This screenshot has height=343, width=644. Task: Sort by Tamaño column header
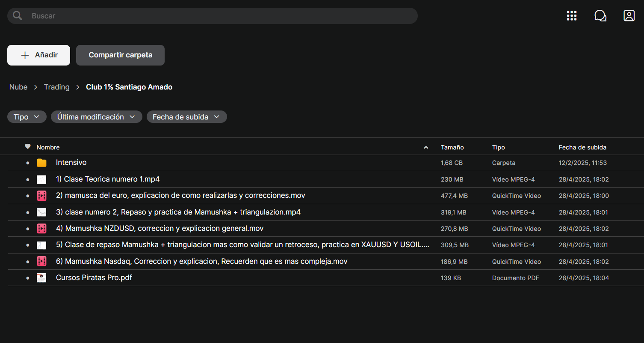coord(452,147)
